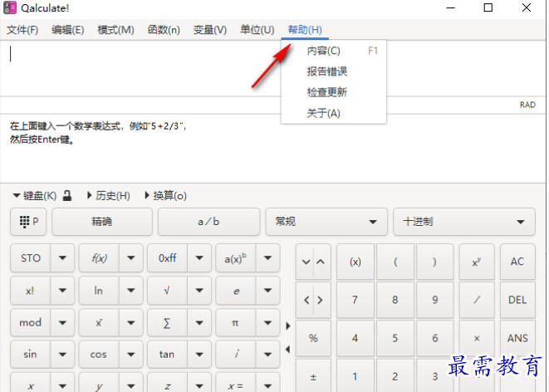Open the 十进制 number base dropdown

tap(464, 222)
